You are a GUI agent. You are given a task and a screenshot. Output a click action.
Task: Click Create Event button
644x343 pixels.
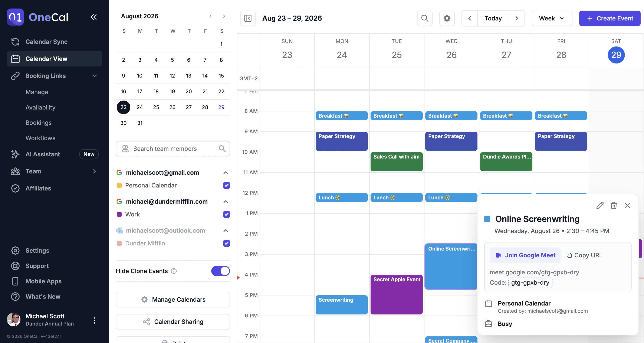[x=610, y=18]
